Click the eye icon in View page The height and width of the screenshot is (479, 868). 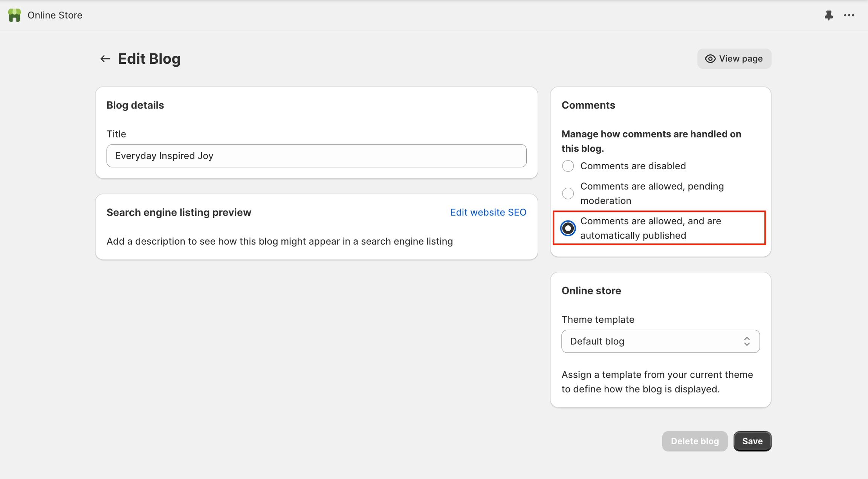pos(710,59)
